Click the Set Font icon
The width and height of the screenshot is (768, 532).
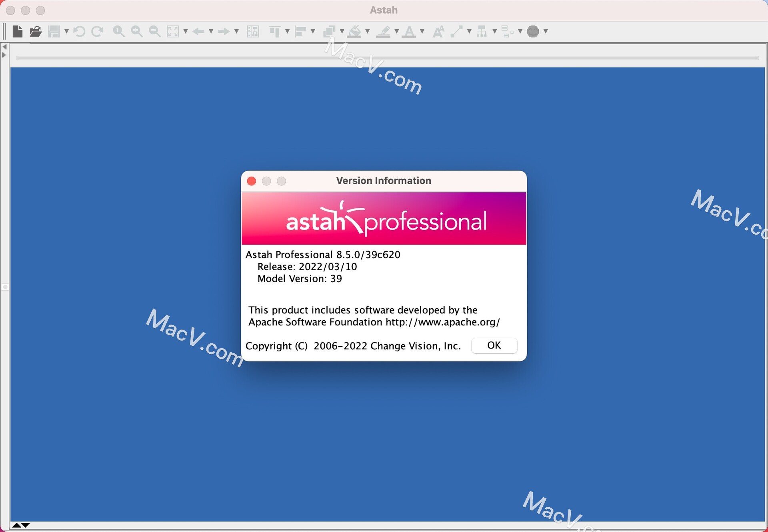tap(438, 31)
